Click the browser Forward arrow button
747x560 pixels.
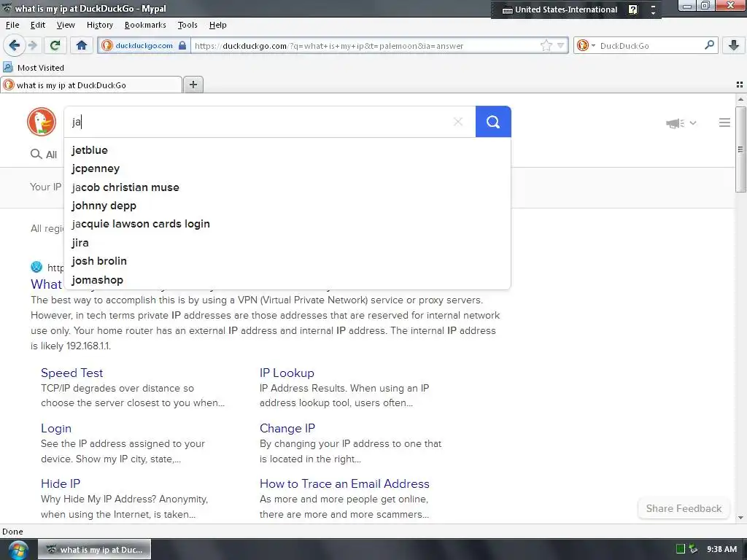32,46
